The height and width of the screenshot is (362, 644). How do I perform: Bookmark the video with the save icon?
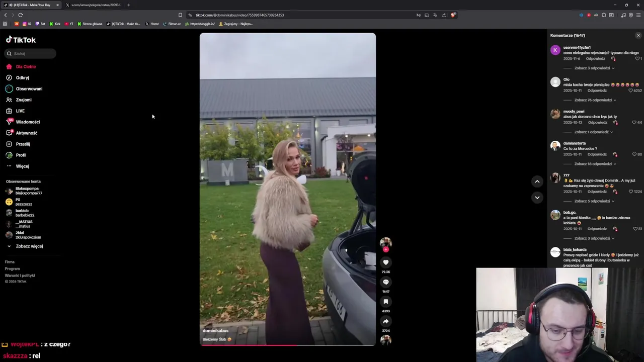386,302
